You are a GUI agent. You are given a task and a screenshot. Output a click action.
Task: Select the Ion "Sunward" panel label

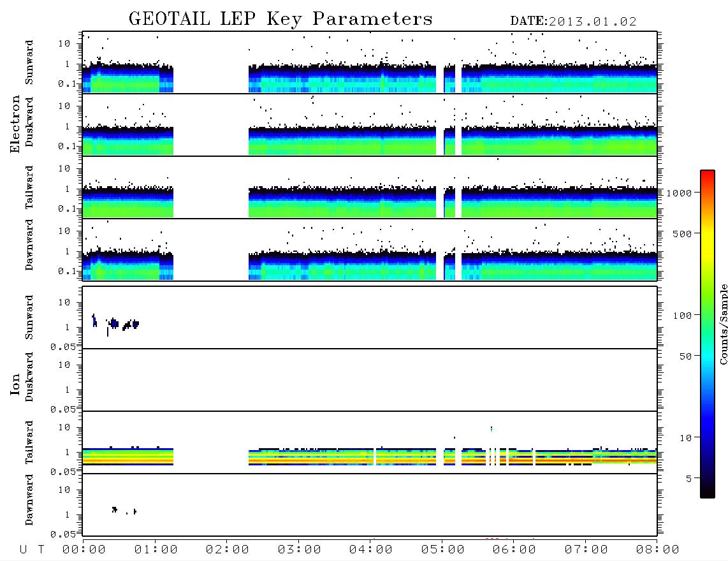click(29, 317)
